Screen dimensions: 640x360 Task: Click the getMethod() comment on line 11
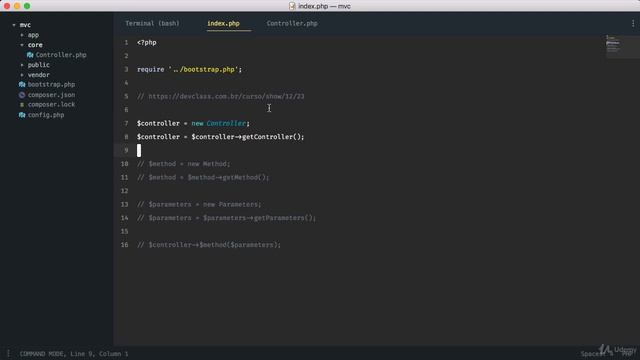pos(246,178)
